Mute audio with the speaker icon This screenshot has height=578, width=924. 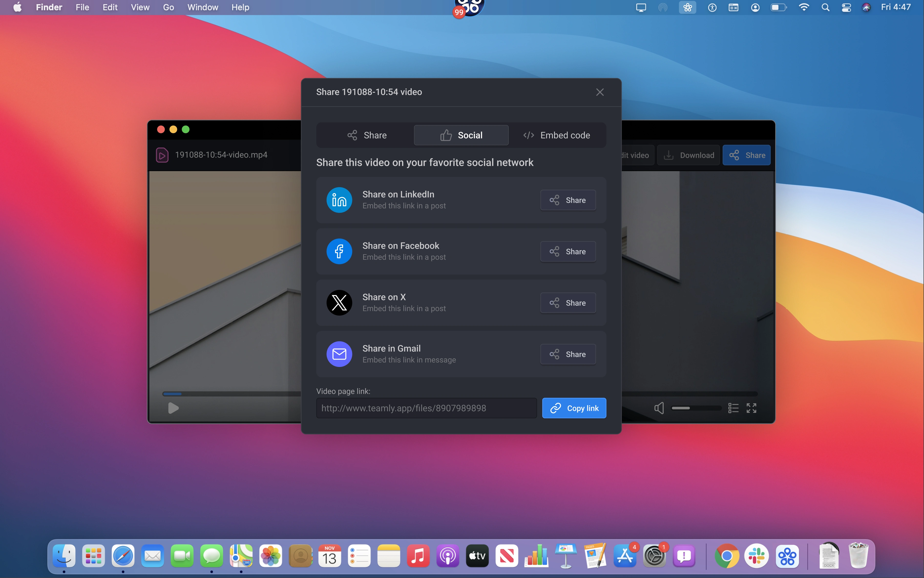(x=659, y=408)
